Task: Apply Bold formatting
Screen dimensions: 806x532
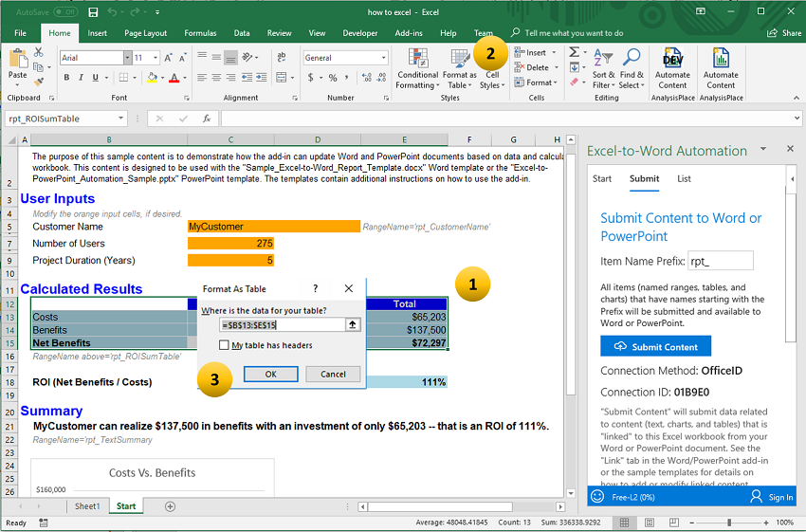Action: coord(66,78)
